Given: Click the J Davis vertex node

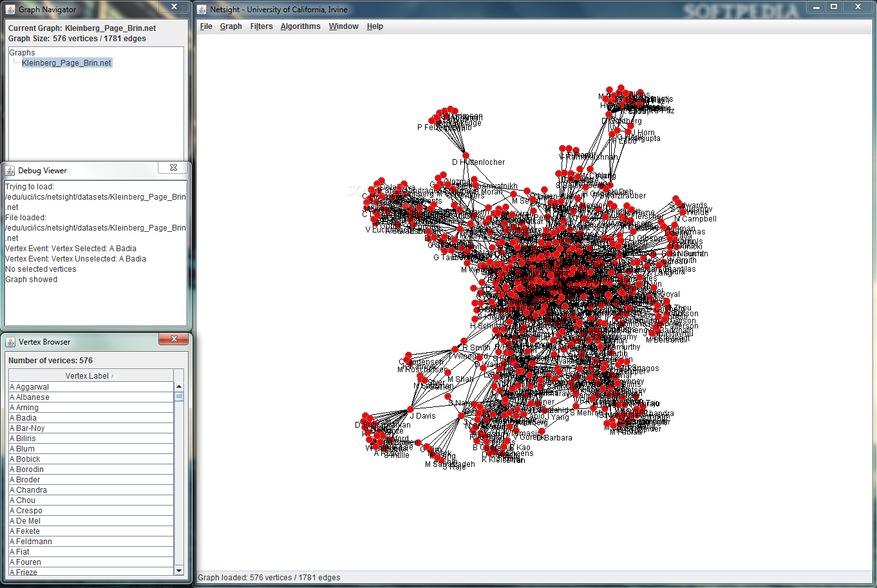Looking at the screenshot, I should tap(410, 410).
